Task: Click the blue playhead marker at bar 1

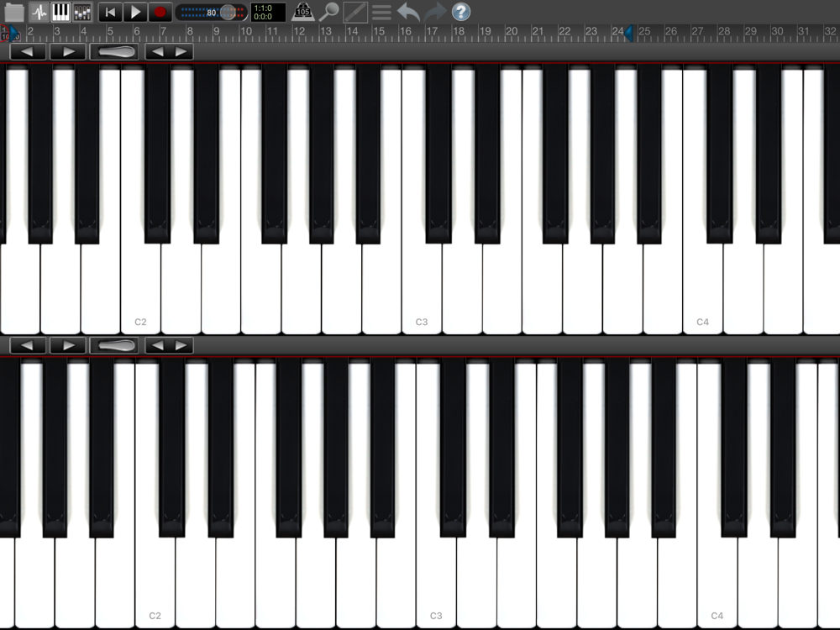Action: tap(13, 34)
